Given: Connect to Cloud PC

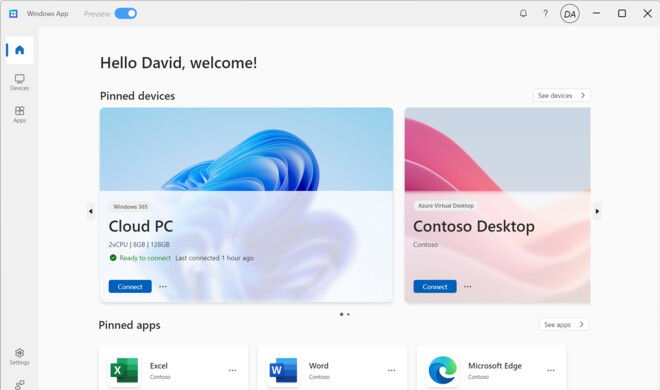Looking at the screenshot, I should [x=130, y=287].
